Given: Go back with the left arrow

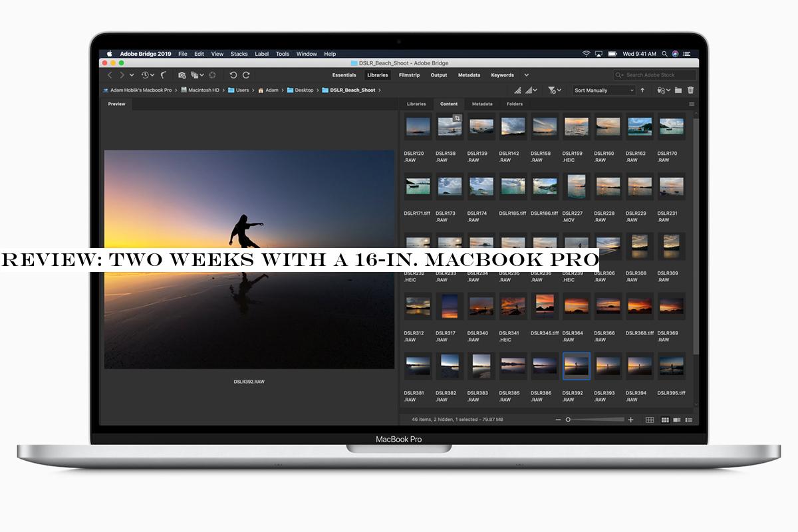Looking at the screenshot, I should [x=110, y=75].
